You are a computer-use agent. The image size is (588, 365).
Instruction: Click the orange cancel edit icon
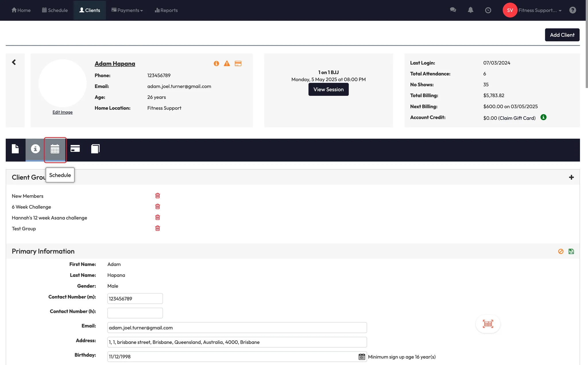tap(561, 251)
